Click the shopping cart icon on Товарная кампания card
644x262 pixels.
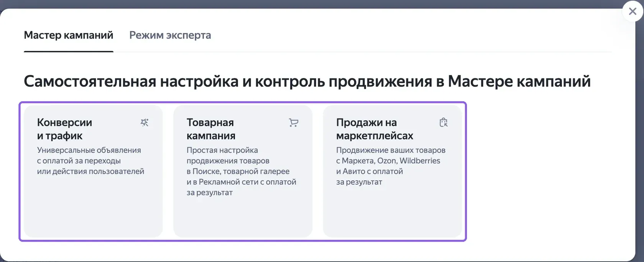point(294,122)
